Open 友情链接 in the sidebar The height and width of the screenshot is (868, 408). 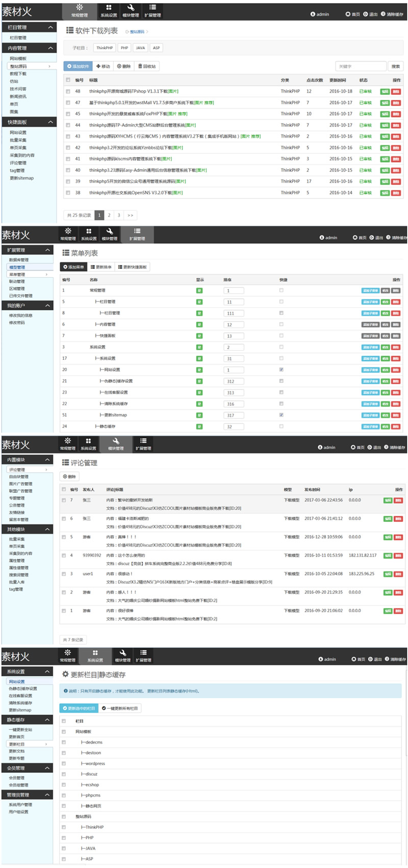17,513
